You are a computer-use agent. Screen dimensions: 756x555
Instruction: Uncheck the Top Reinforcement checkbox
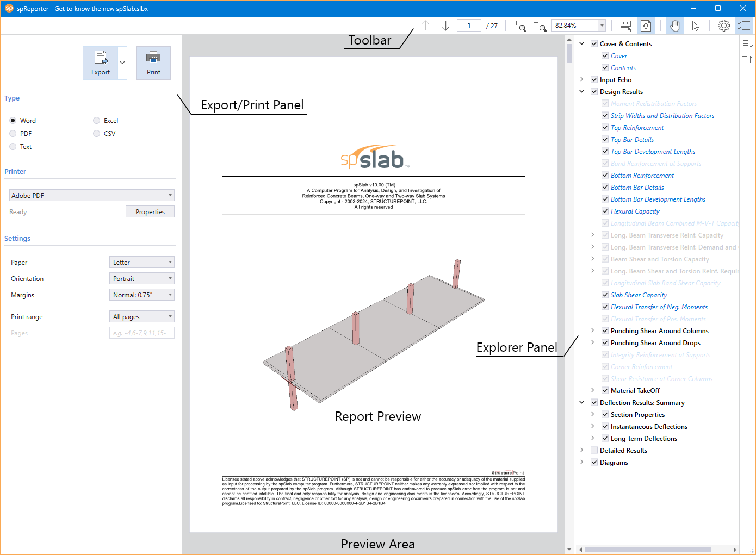click(605, 128)
